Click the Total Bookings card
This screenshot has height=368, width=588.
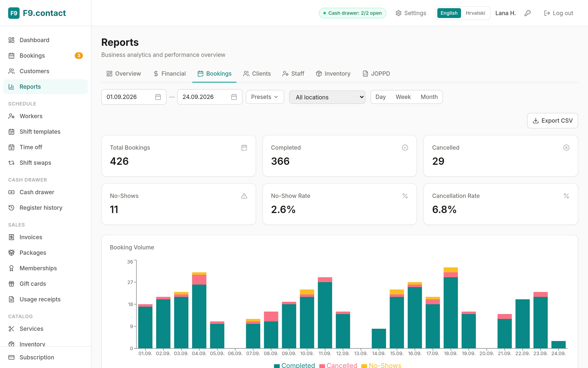point(179,156)
